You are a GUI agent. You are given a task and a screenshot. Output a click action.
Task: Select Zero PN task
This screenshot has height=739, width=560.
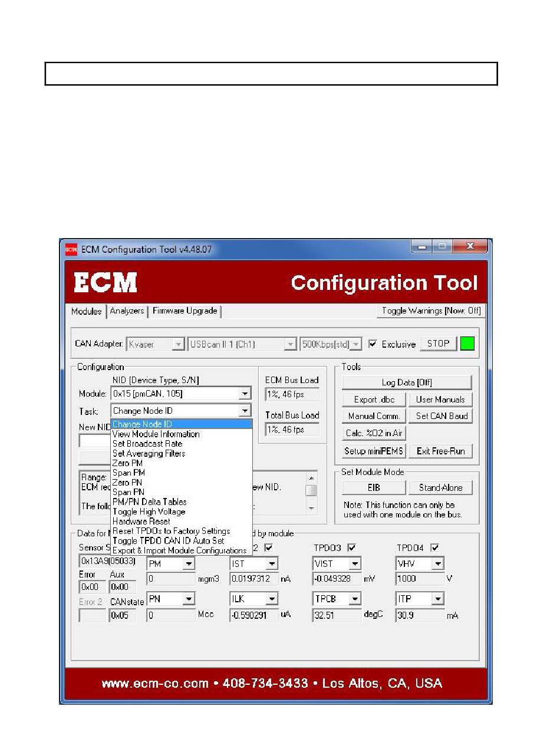point(182,483)
